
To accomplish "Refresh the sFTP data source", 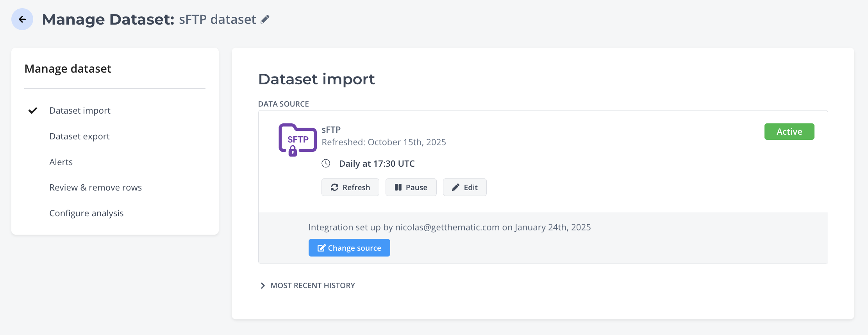I will (350, 187).
